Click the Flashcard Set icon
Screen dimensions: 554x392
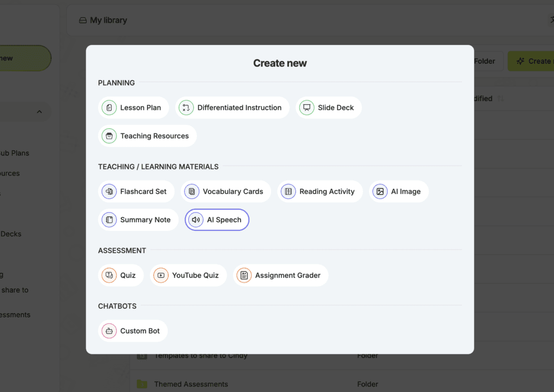[x=109, y=191]
